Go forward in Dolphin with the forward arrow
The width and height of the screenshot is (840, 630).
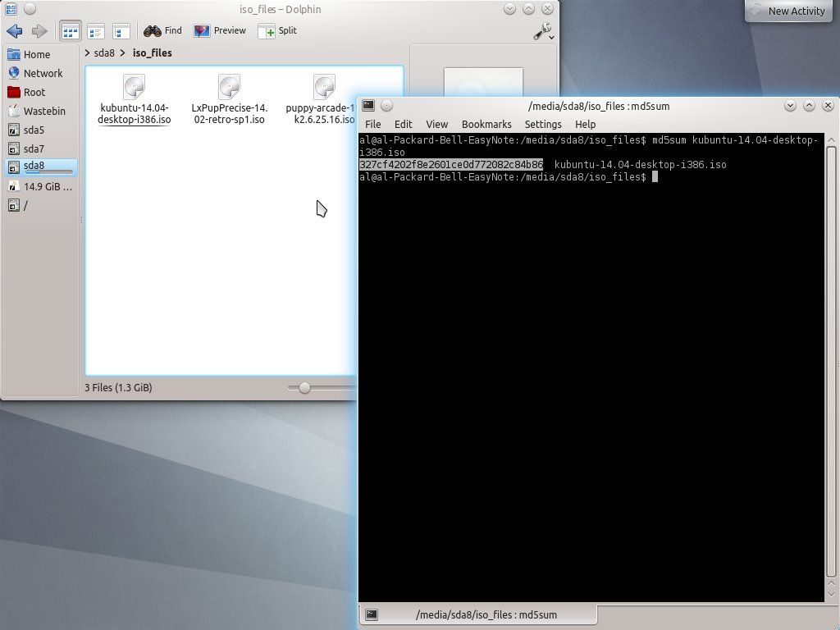coord(39,31)
